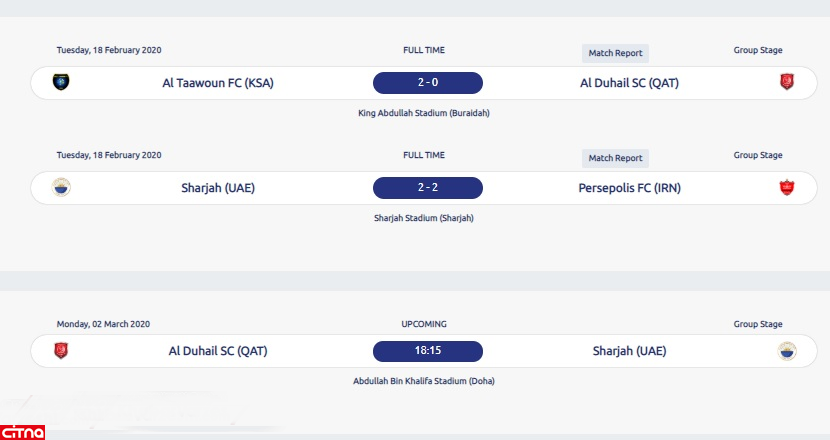Open the Match Report for the Sharjah vs Persepolis match

[615, 158]
